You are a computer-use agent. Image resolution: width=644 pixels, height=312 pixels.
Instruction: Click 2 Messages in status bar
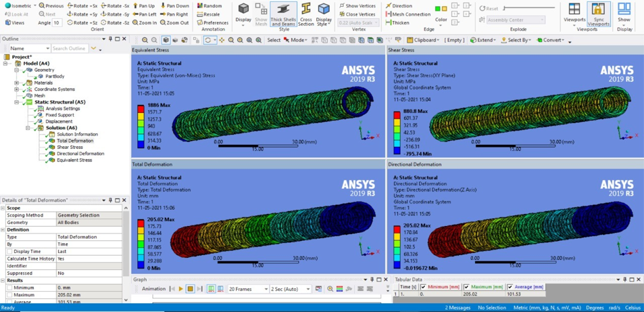(x=457, y=308)
